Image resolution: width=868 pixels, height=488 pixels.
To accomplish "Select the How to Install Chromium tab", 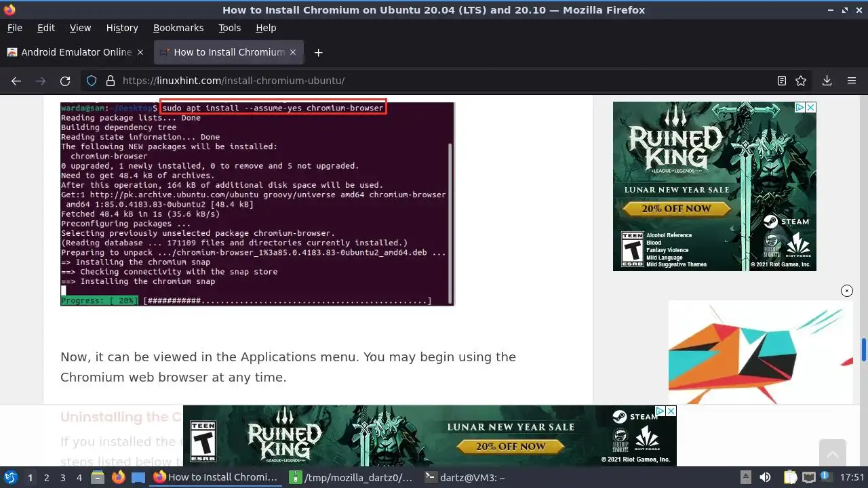I will pos(229,52).
